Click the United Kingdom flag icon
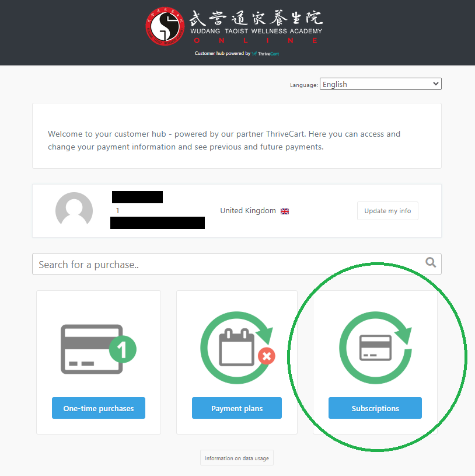The image size is (475, 476). click(285, 211)
